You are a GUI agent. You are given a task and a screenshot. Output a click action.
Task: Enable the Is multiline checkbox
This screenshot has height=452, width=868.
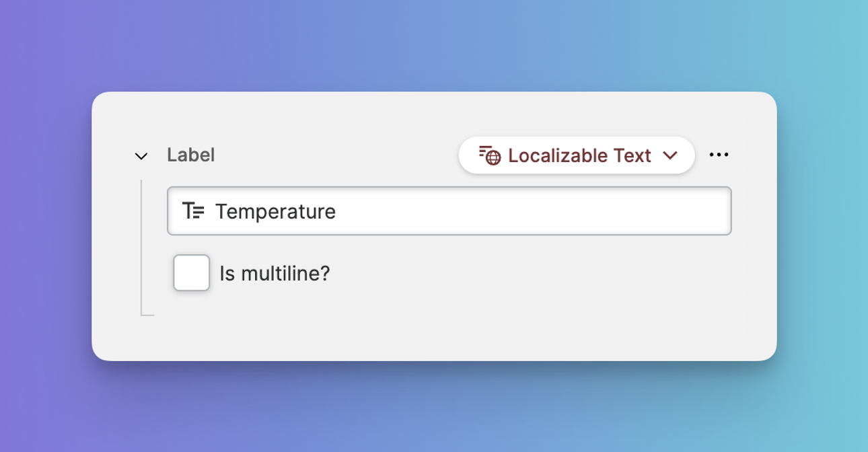[192, 273]
